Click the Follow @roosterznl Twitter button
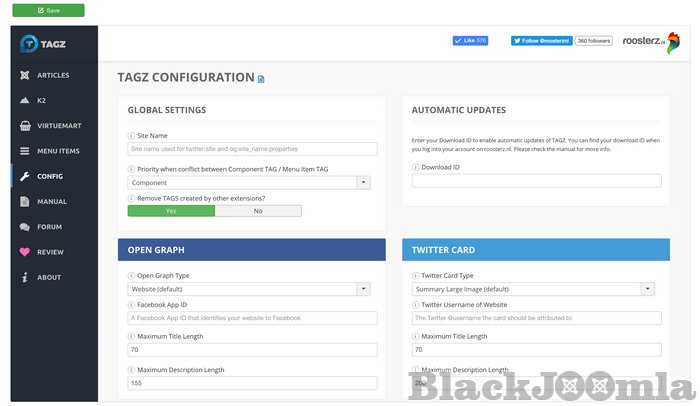Screen dimensions: 700x406 click(x=541, y=41)
